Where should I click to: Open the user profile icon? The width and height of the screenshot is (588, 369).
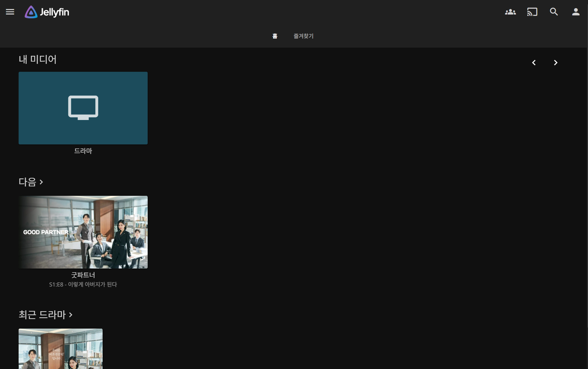click(576, 12)
